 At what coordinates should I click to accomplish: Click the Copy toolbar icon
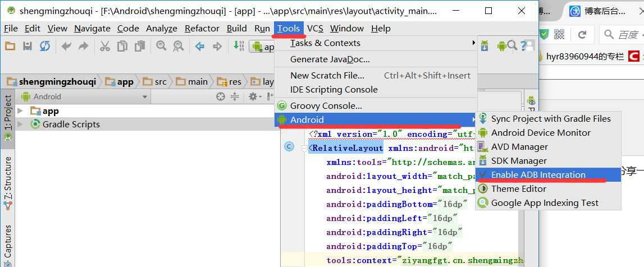pyautogui.click(x=122, y=46)
